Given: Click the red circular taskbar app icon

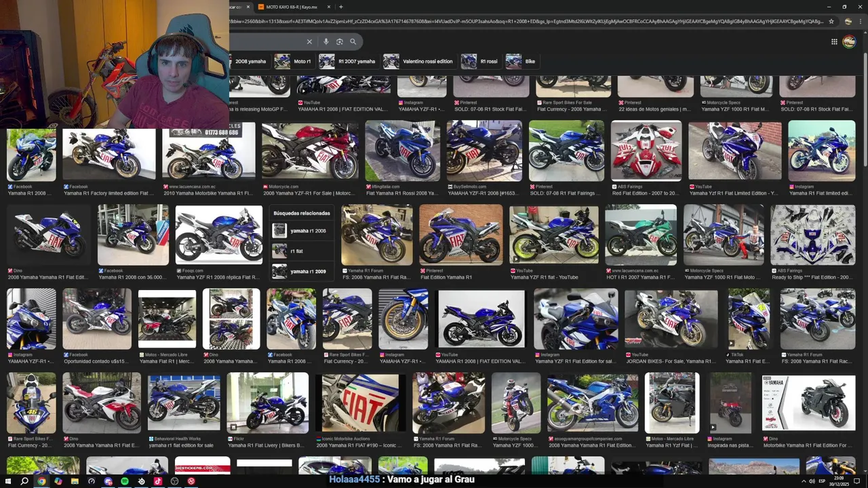Looking at the screenshot, I should [191, 481].
